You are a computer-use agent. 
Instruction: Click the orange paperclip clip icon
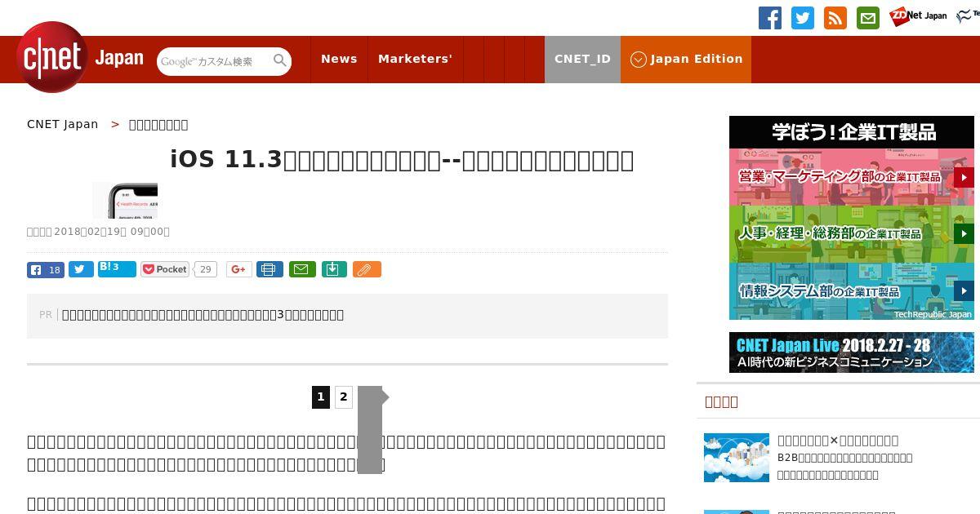point(367,269)
